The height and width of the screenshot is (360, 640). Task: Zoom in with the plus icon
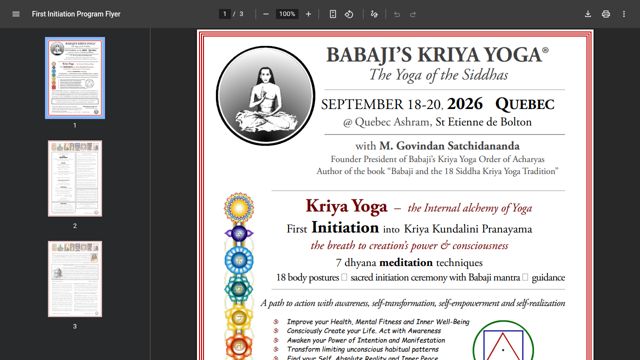(x=309, y=14)
